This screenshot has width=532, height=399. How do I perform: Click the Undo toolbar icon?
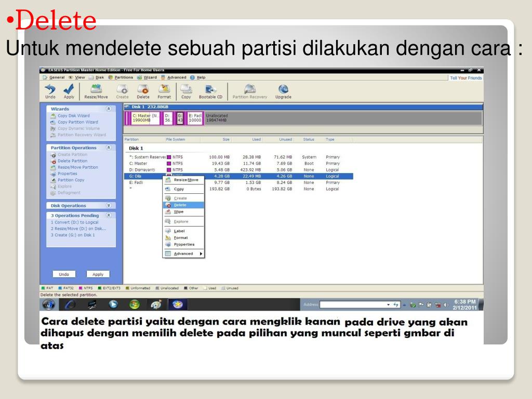coord(50,91)
